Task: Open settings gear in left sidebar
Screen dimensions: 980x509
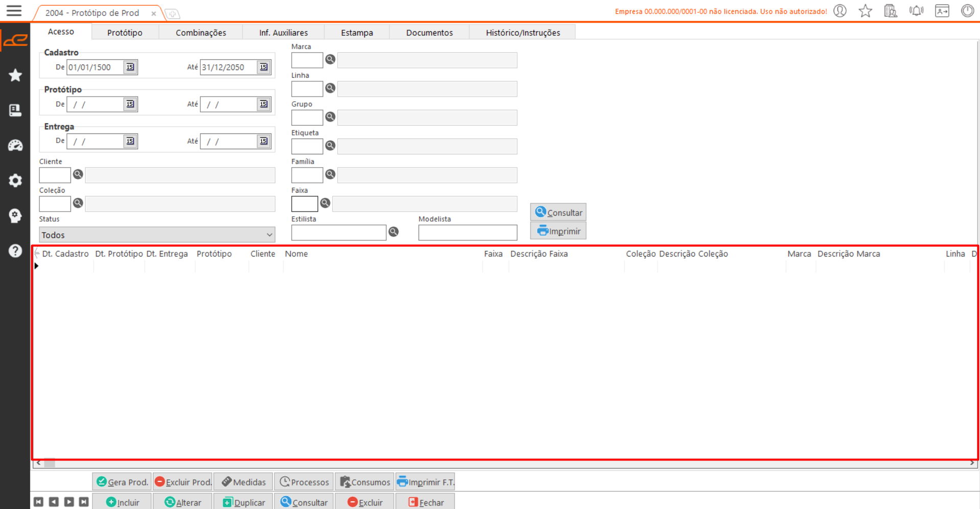Action: tap(15, 180)
